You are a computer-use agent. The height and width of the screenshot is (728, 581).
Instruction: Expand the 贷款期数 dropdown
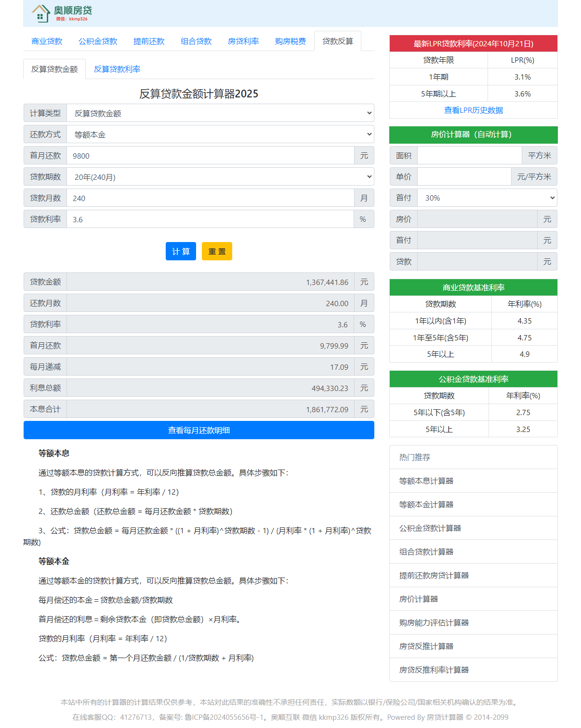(x=220, y=177)
